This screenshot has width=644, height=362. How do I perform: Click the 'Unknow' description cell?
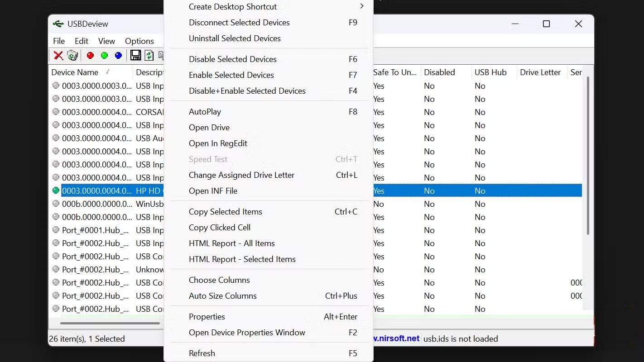149,270
